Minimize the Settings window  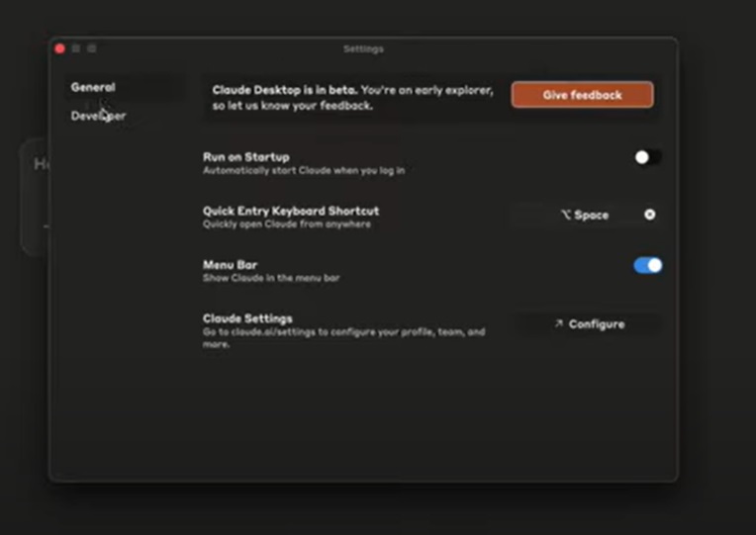pos(76,48)
